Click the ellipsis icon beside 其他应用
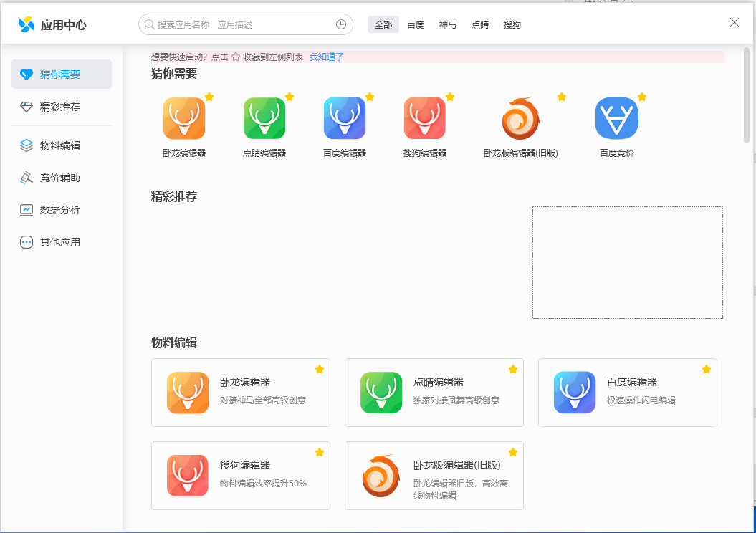The image size is (756, 533). point(27,242)
